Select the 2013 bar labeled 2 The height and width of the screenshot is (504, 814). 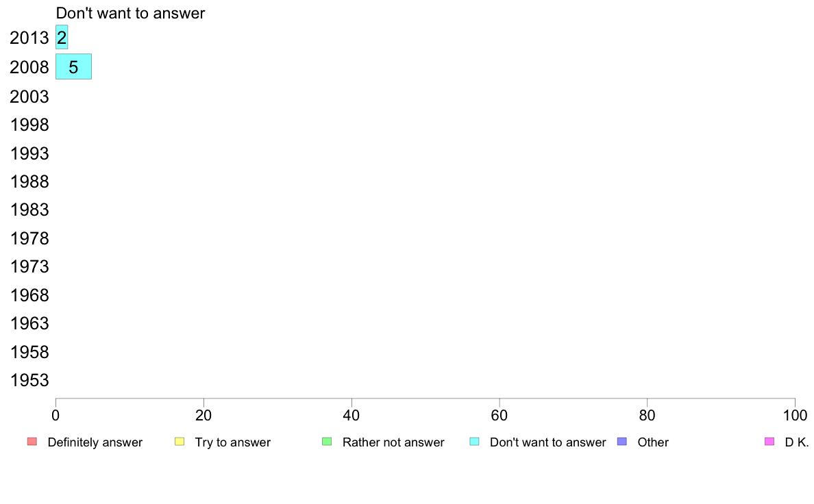[62, 38]
